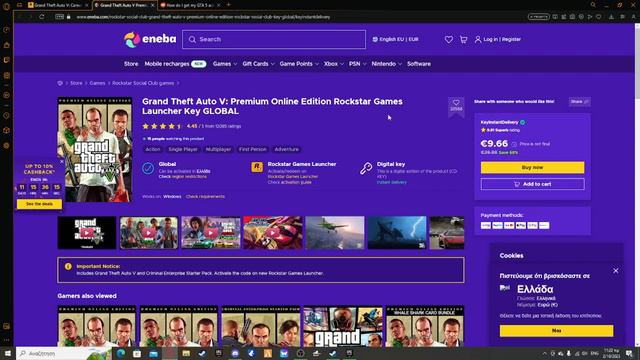This screenshot has width=640, height=360.
Task: Play the fourth red car video thumbnail
Action: (273, 233)
